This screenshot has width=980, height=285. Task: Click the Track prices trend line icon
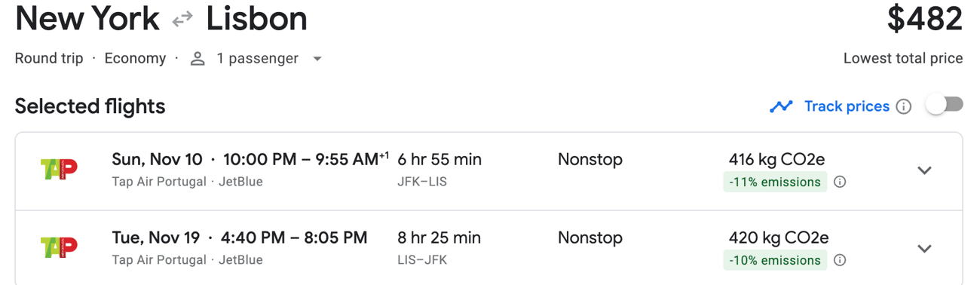781,106
